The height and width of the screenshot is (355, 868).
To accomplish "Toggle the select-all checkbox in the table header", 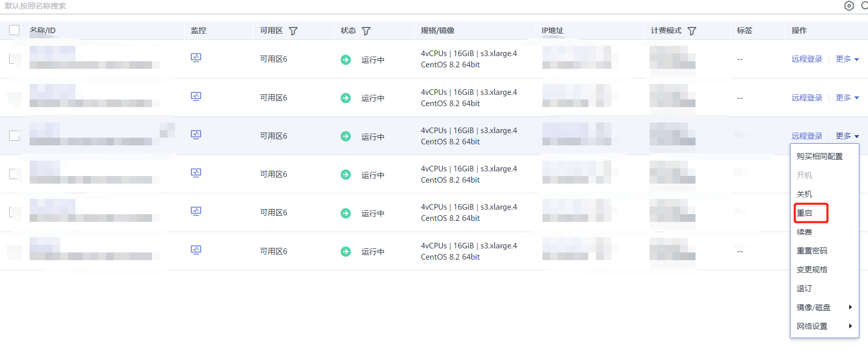I will [14, 30].
